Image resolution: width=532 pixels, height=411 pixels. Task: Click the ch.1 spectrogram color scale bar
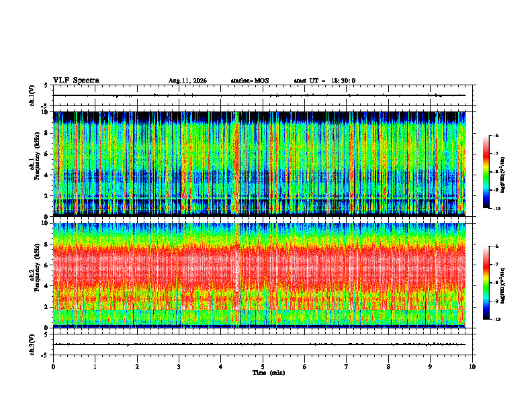pyautogui.click(x=486, y=172)
